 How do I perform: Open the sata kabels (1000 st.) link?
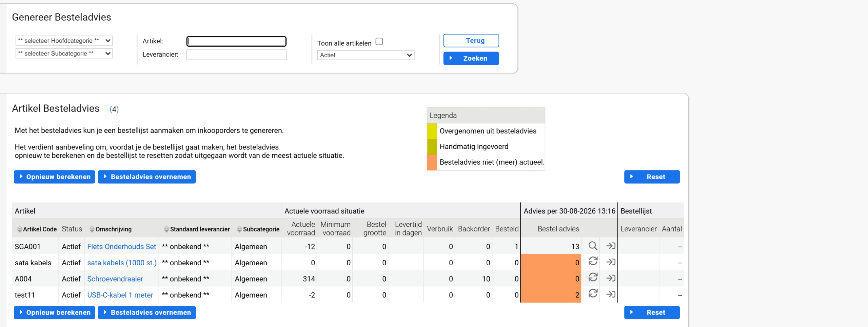tap(122, 263)
